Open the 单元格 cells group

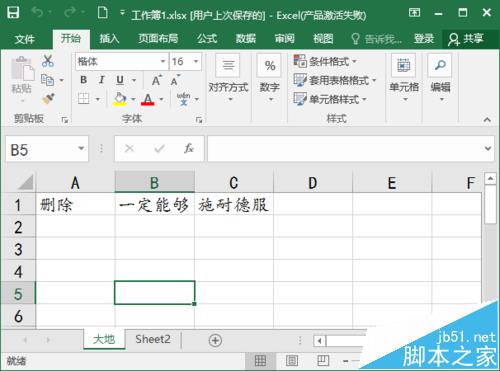[x=404, y=79]
